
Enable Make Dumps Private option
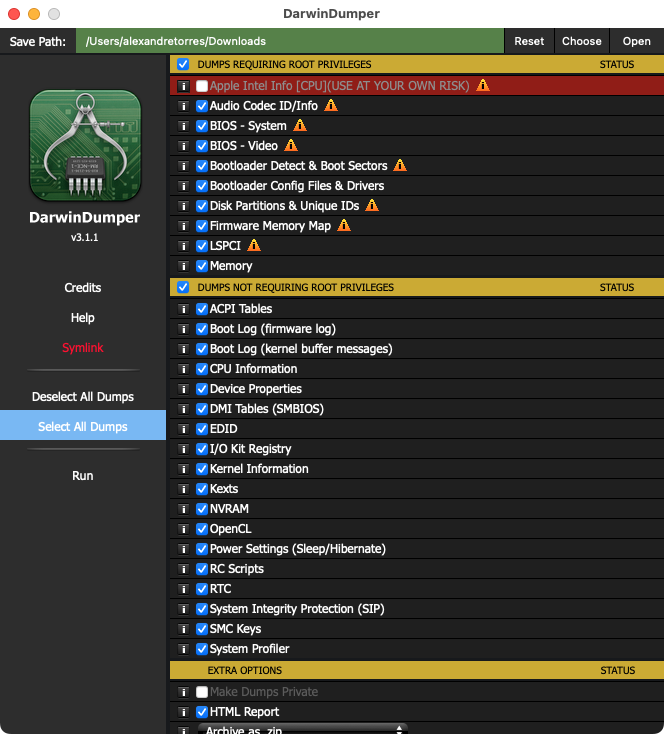tap(202, 692)
